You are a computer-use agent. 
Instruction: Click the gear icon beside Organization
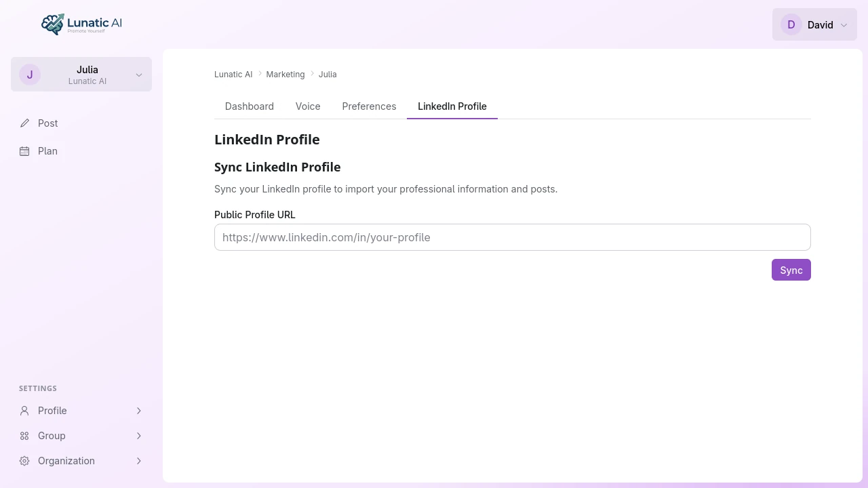click(x=24, y=461)
